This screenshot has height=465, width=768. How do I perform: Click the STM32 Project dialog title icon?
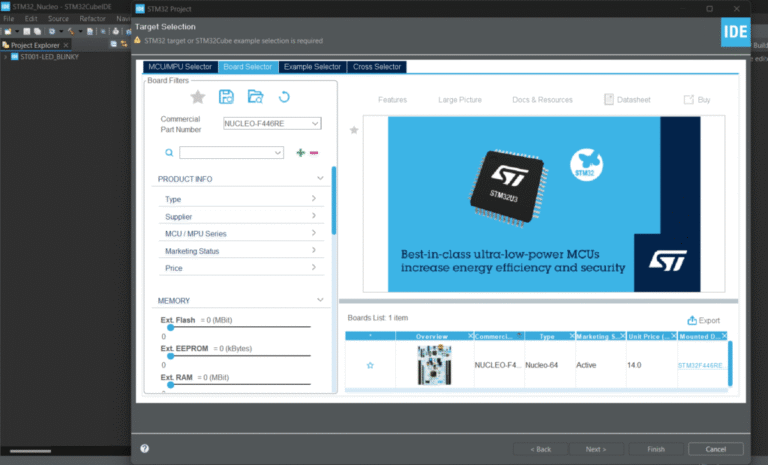140,9
